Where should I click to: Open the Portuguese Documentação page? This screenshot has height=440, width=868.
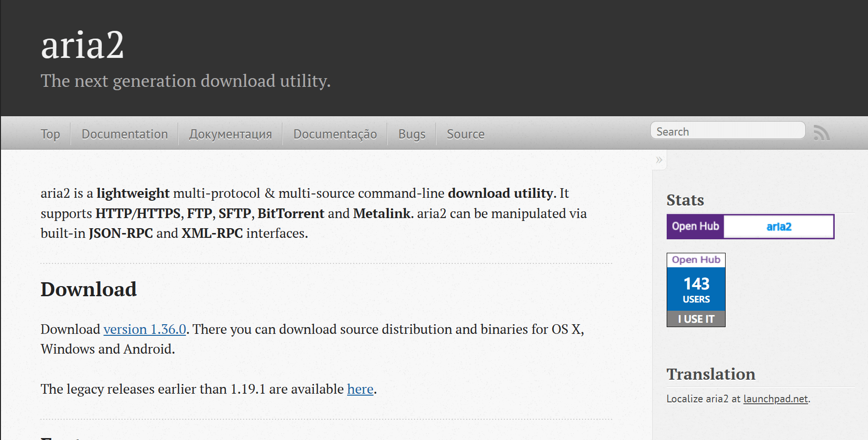(335, 134)
